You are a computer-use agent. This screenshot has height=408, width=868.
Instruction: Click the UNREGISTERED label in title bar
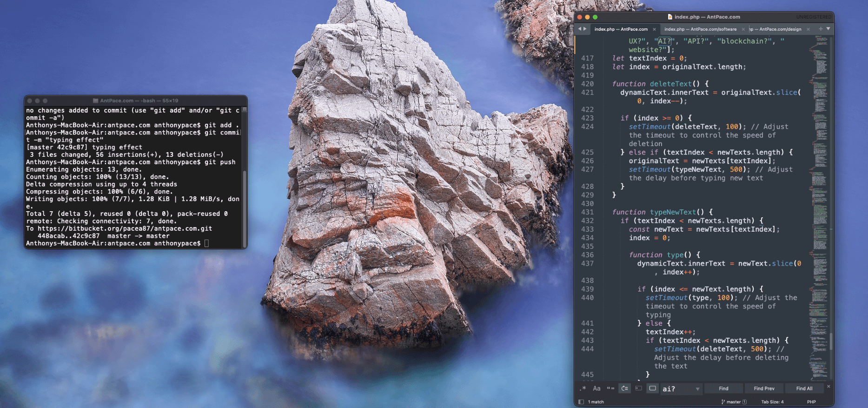tap(814, 17)
